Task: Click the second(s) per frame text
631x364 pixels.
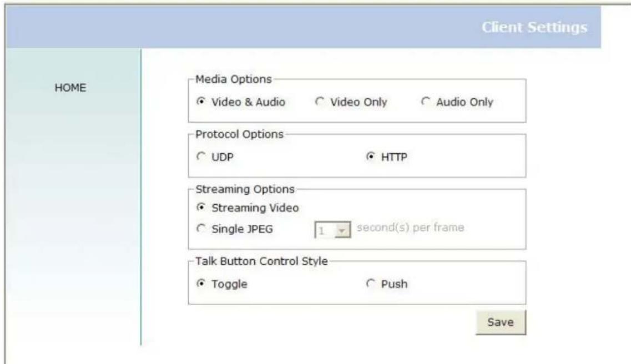Action: coord(411,228)
